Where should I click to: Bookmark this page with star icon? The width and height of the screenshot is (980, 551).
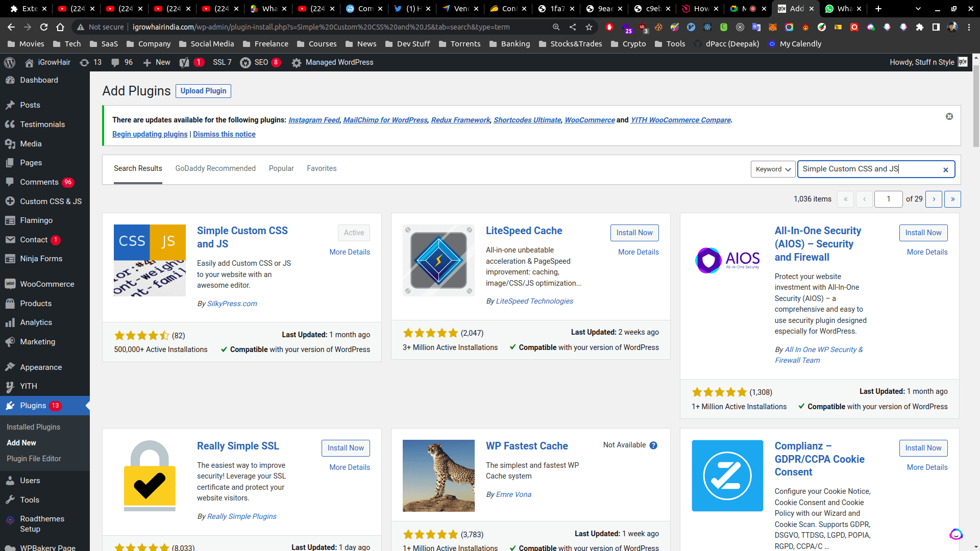589,27
